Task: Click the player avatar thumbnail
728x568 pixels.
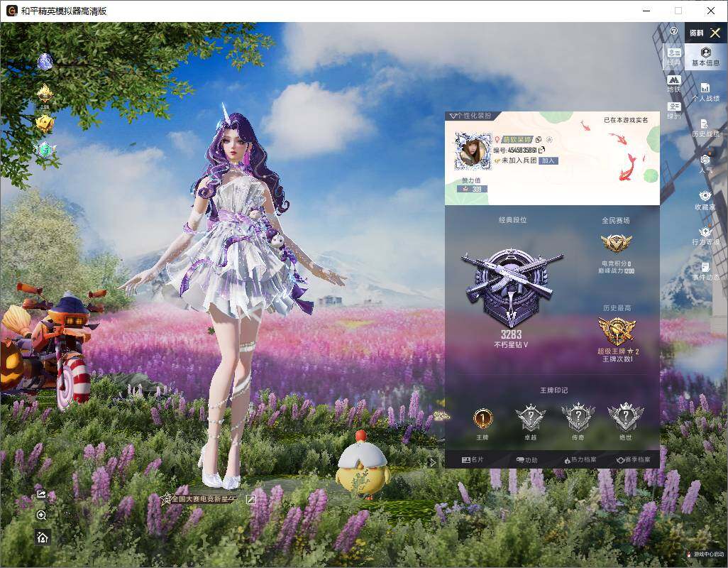Action: tap(473, 151)
